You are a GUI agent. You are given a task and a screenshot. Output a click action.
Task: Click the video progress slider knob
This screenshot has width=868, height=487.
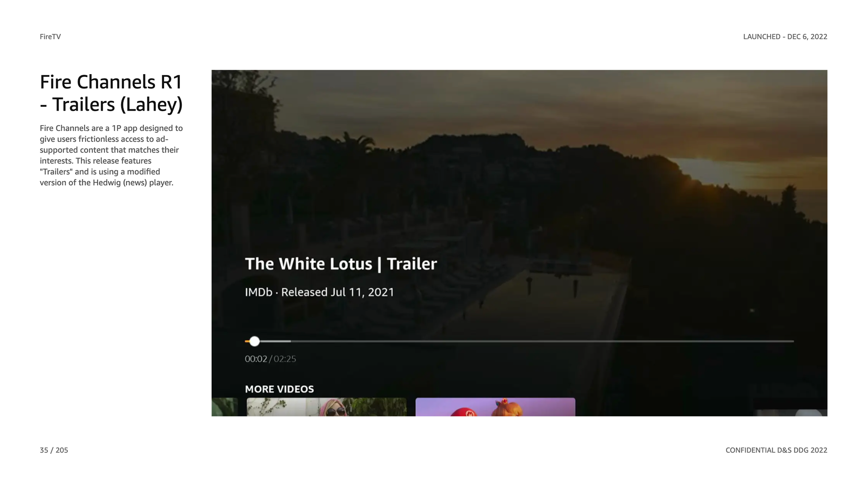pyautogui.click(x=255, y=342)
